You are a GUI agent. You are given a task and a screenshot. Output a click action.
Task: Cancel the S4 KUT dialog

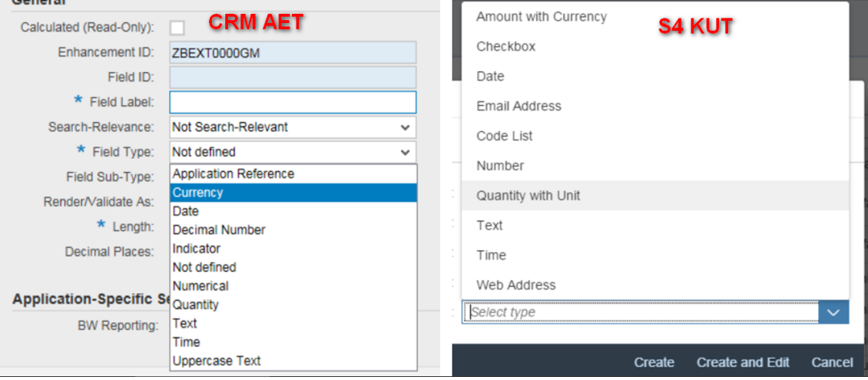tap(832, 363)
